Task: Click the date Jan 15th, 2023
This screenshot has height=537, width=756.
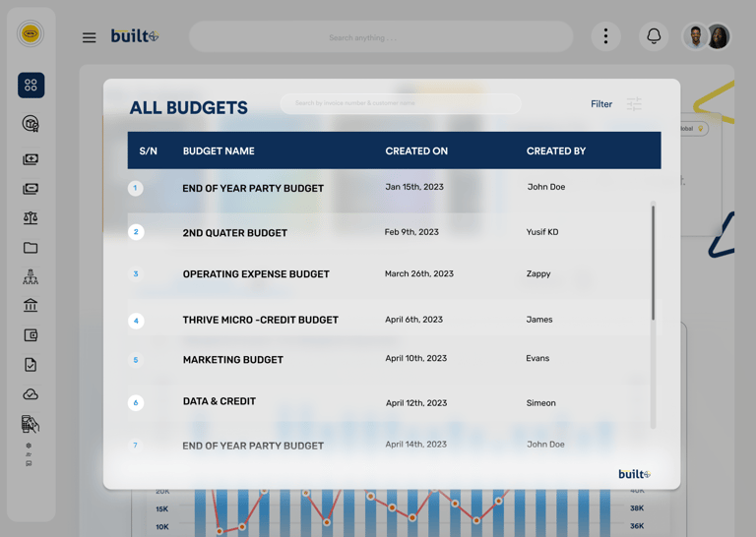Action: point(414,187)
